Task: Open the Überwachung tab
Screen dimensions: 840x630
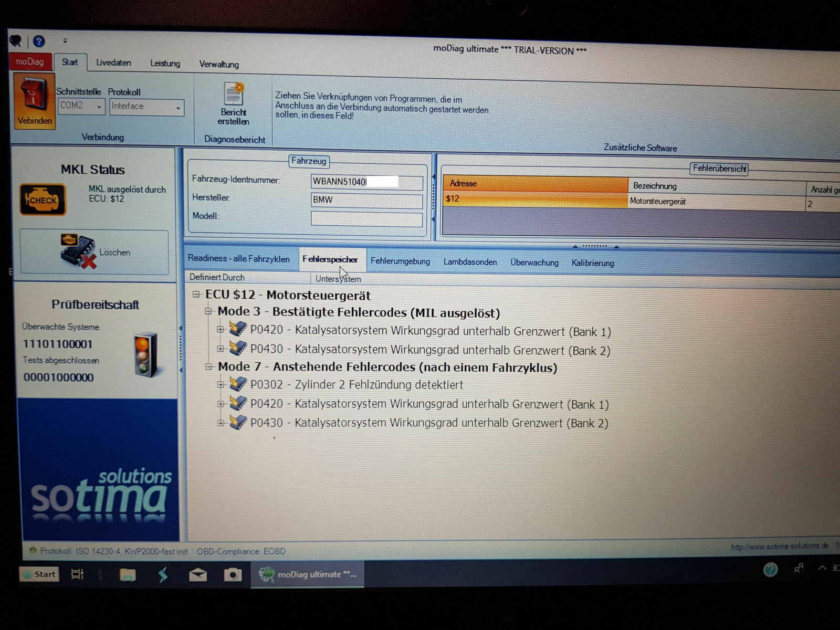Action: coord(534,262)
